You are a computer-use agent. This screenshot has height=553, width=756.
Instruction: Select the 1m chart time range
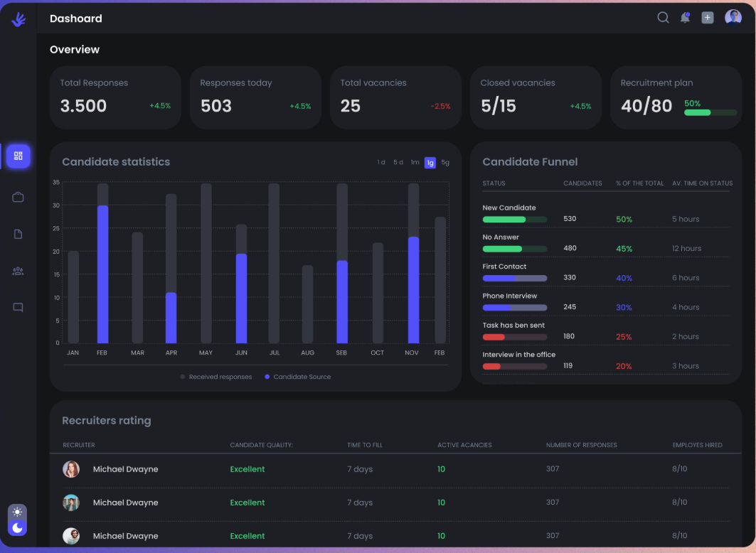pos(415,162)
